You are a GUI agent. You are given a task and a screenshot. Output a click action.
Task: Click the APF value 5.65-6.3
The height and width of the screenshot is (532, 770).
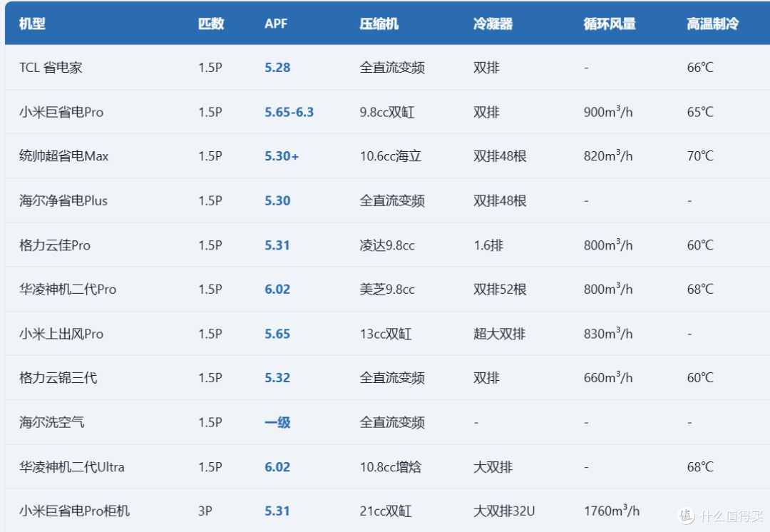[x=289, y=112]
